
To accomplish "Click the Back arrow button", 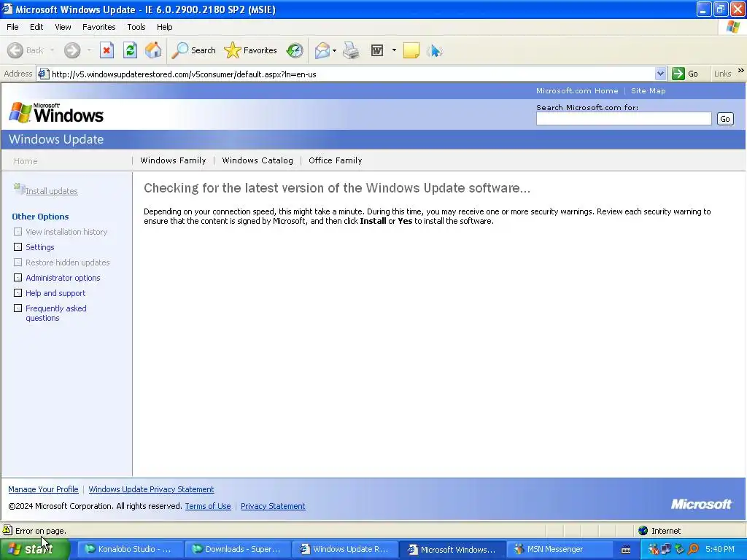I will 25,50.
